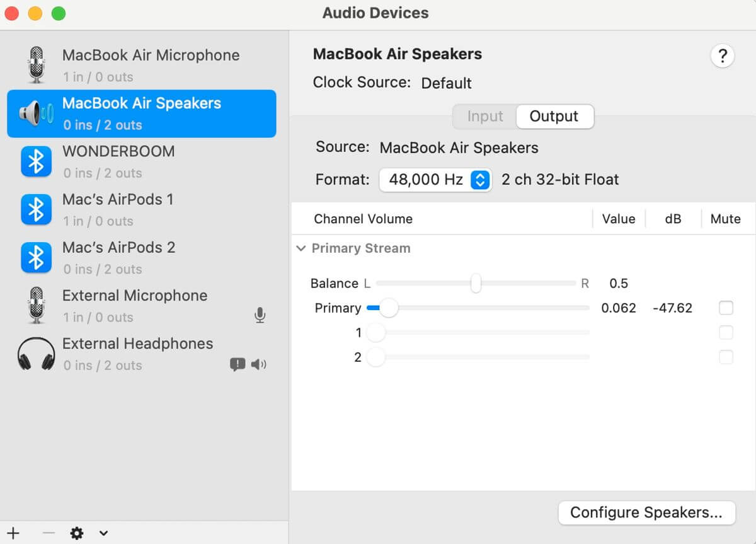
Task: Enable mute for channel 1
Action: pos(726,332)
